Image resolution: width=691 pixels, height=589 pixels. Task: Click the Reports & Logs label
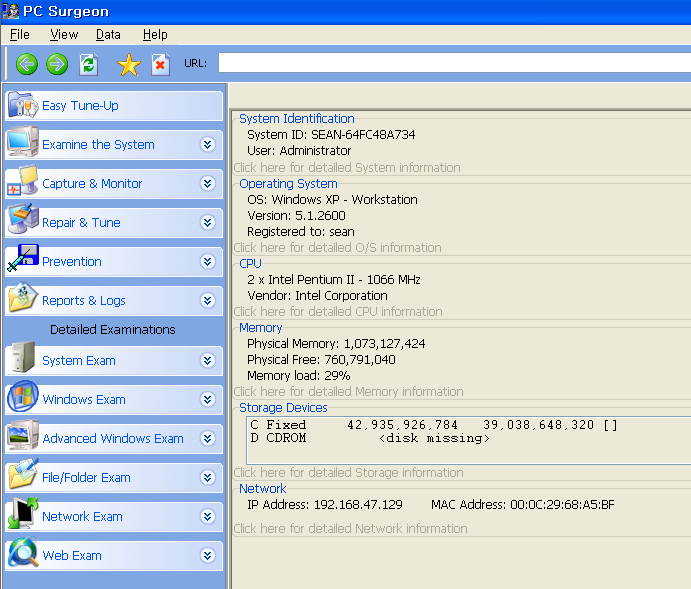[x=84, y=300]
